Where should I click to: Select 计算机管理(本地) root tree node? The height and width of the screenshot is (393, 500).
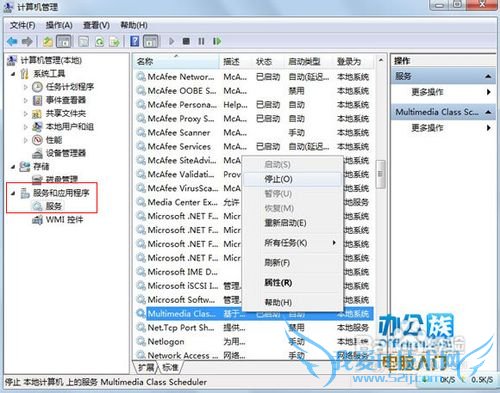tap(51, 60)
